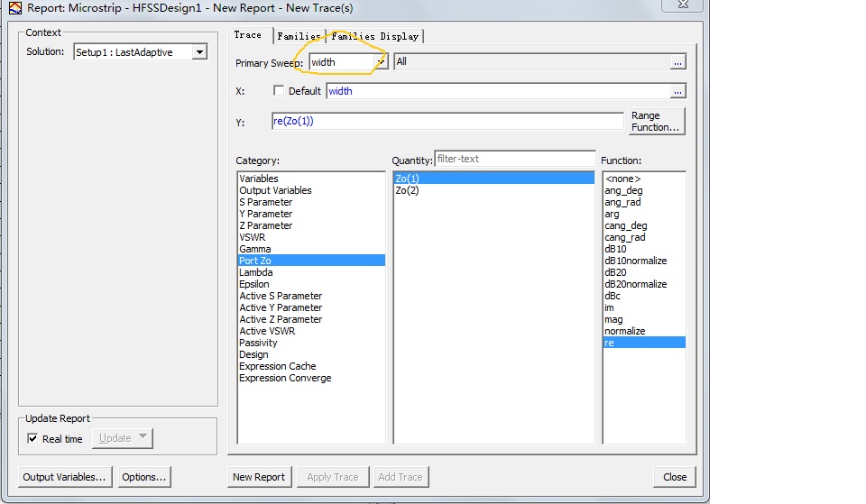Click the ellipsis button beside X width field
Viewport: 866px width, 504px height.
[x=677, y=91]
